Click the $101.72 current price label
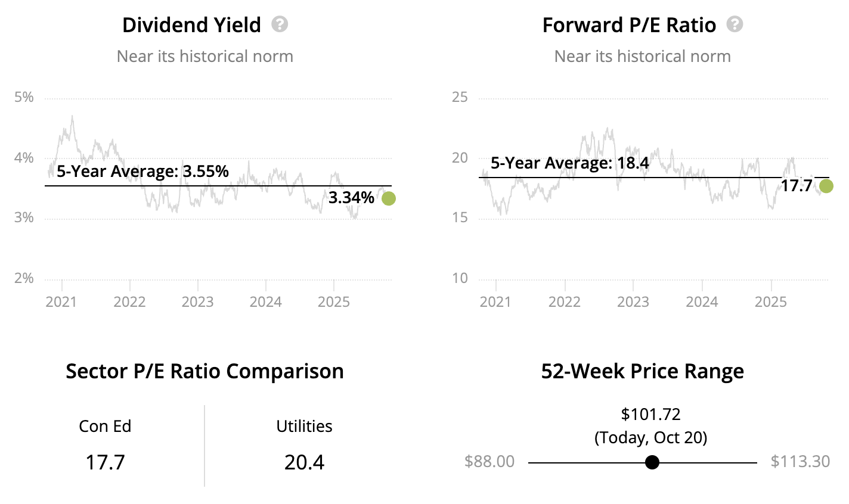The height and width of the screenshot is (504, 849). coord(650,414)
